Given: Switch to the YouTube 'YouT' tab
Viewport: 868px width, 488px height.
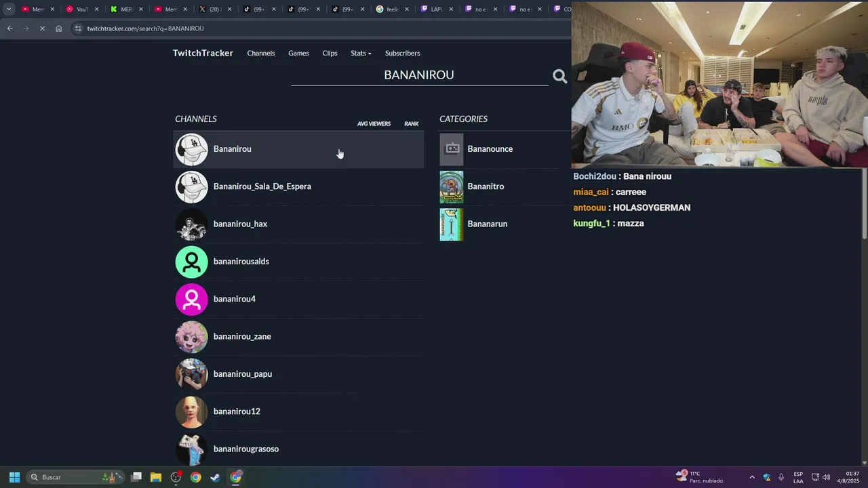Looking at the screenshot, I should pos(81,9).
